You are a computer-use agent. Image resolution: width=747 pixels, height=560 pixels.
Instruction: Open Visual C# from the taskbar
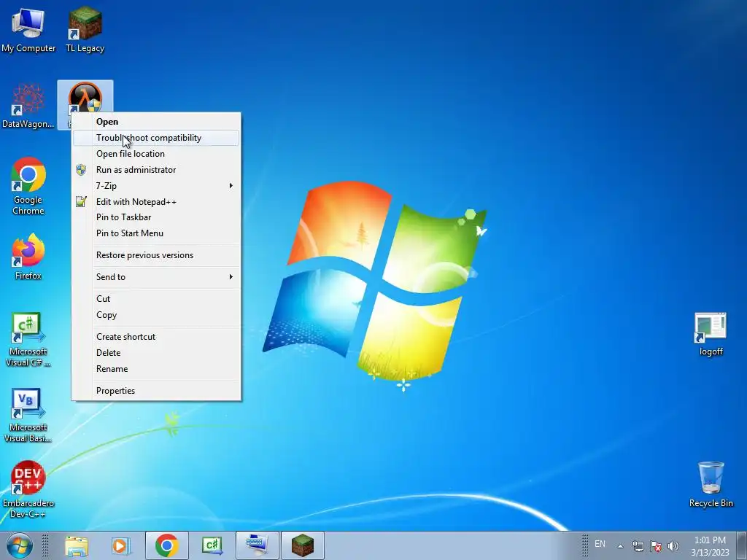click(x=212, y=545)
